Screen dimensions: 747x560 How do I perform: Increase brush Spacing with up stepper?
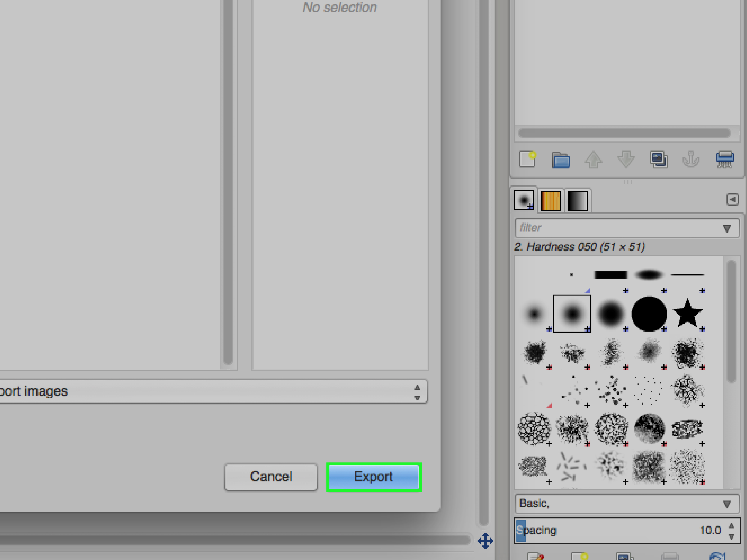(x=731, y=526)
